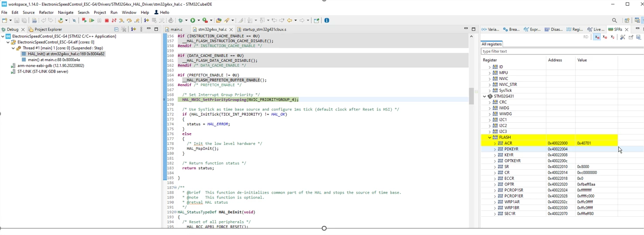Expand the SysTick register group

click(490, 91)
